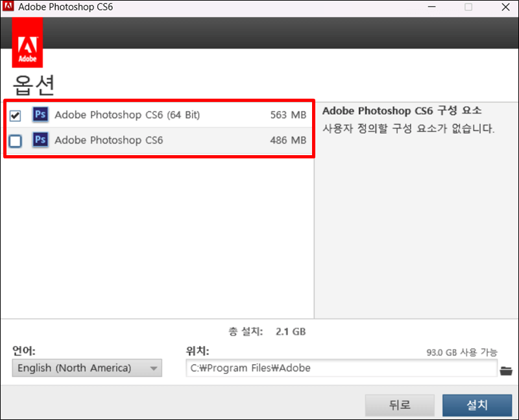Click the large Adobe logo at top left
This screenshot has width=519, height=420.
tap(27, 42)
